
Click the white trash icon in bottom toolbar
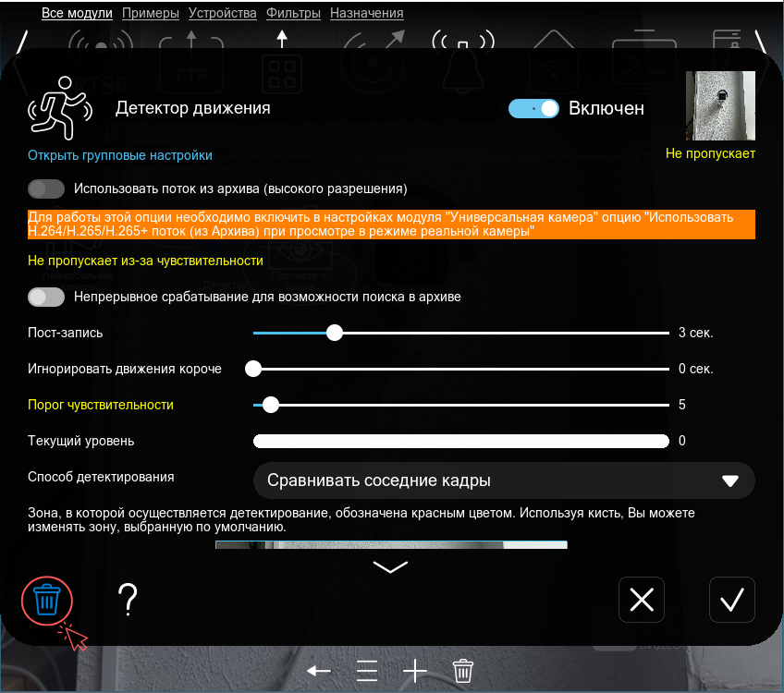point(463,671)
